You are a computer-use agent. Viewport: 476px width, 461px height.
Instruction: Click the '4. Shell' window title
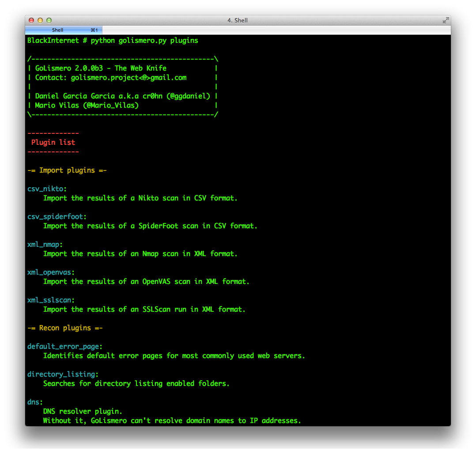(x=238, y=20)
